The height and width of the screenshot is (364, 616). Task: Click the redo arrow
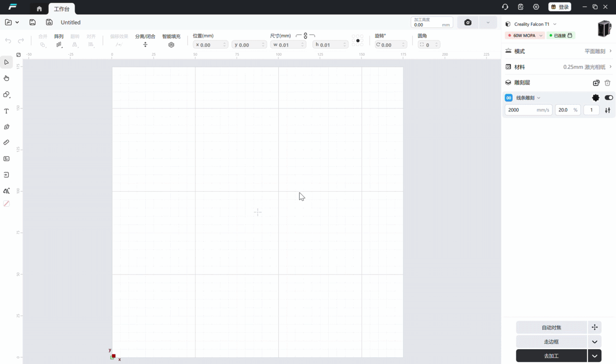click(x=21, y=41)
